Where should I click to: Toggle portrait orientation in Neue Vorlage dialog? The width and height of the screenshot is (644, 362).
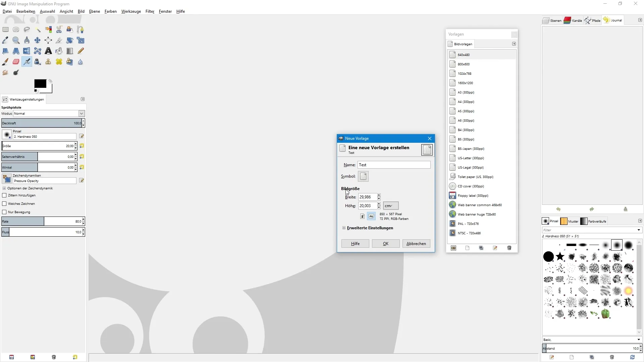pyautogui.click(x=362, y=216)
